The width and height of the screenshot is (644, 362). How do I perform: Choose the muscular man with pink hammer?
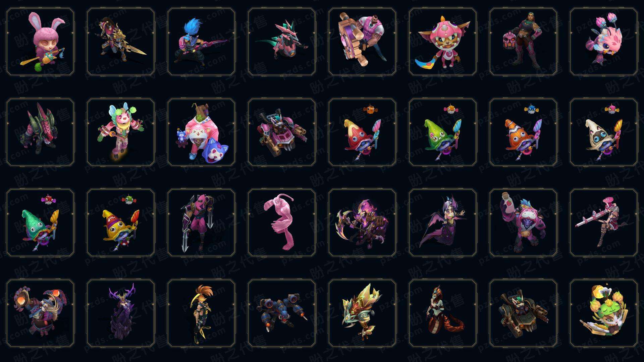click(x=362, y=42)
